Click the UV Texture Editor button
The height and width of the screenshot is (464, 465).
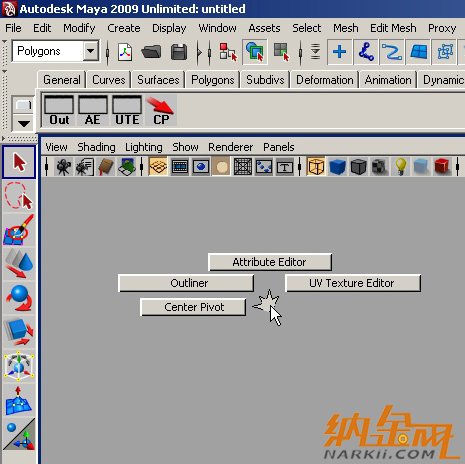tap(353, 283)
